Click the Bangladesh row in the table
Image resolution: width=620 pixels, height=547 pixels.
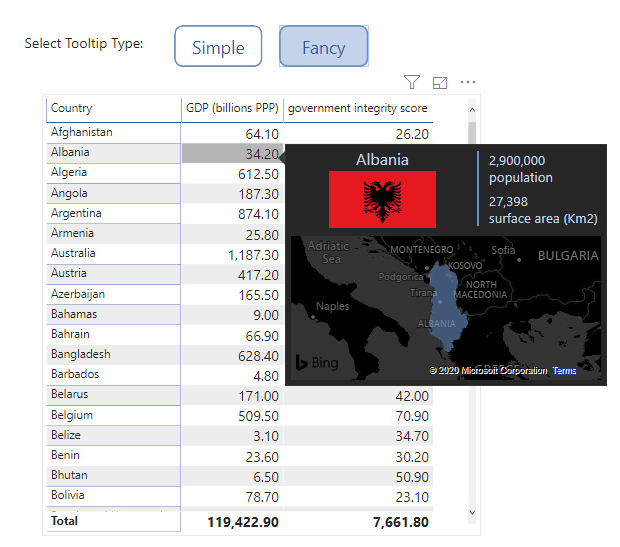[81, 354]
